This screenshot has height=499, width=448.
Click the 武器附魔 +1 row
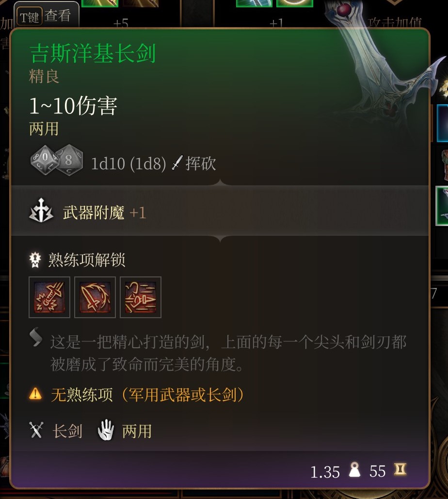tap(220, 211)
